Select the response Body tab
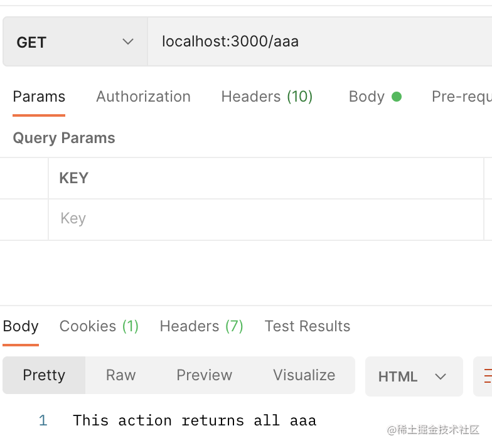 pyautogui.click(x=21, y=326)
